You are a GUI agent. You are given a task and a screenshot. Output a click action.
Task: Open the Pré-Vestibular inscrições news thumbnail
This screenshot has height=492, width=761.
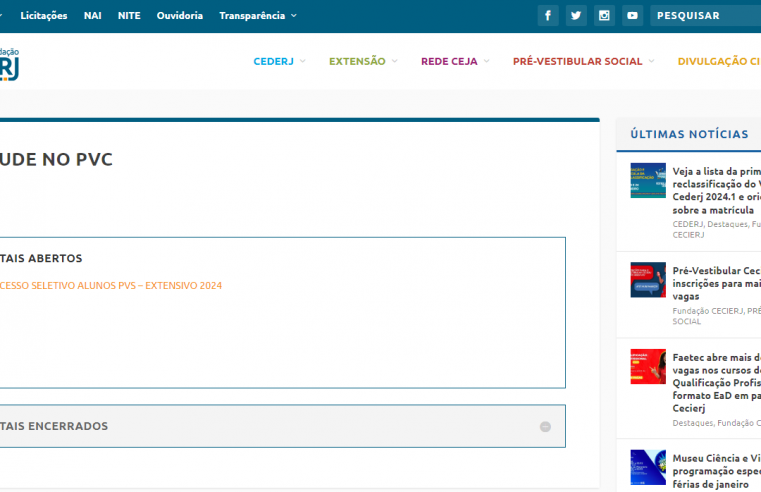pos(648,280)
